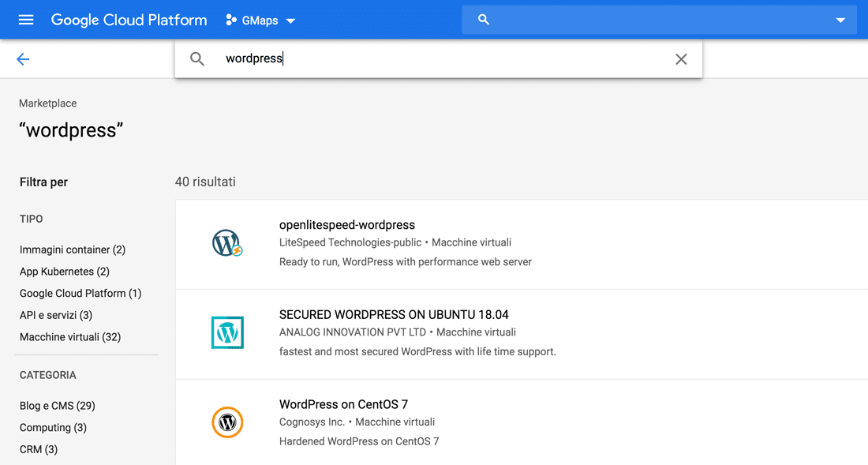Image resolution: width=868 pixels, height=465 pixels.
Task: Open the hamburger navigation menu
Action: (26, 20)
